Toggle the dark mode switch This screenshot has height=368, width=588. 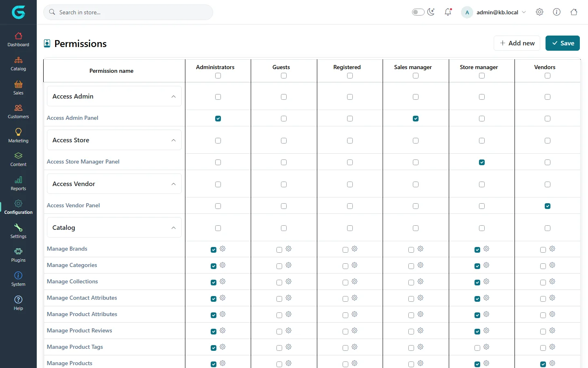click(418, 12)
